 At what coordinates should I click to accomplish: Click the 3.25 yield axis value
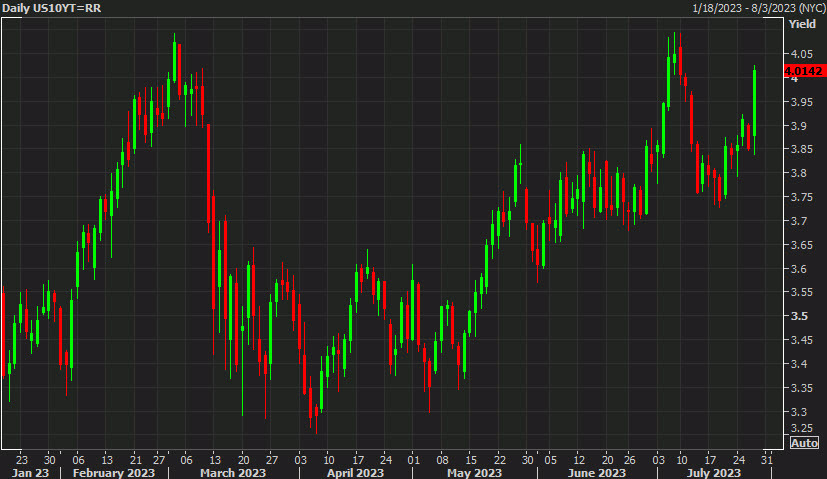(x=801, y=428)
